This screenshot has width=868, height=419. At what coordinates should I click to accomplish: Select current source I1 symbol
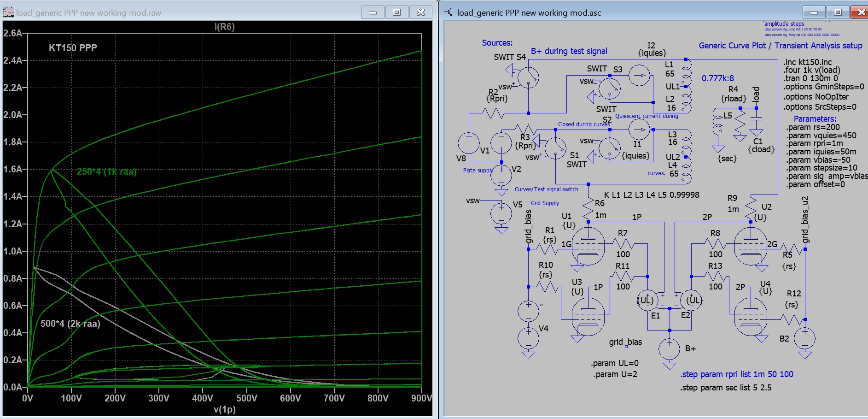point(640,130)
